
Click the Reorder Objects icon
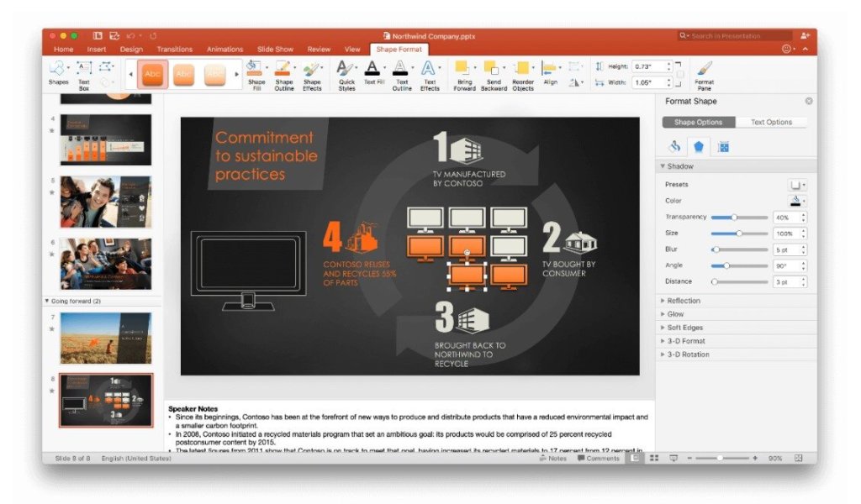(520, 68)
